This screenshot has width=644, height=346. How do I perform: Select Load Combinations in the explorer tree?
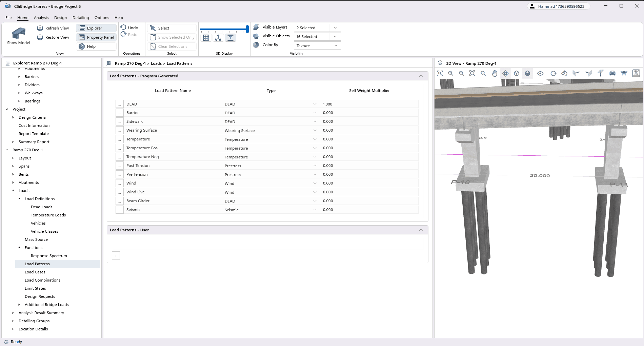(42, 280)
